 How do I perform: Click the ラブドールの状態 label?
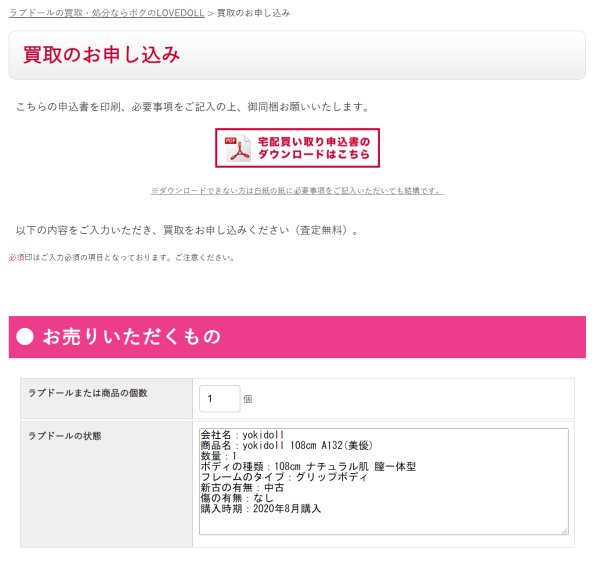65,436
